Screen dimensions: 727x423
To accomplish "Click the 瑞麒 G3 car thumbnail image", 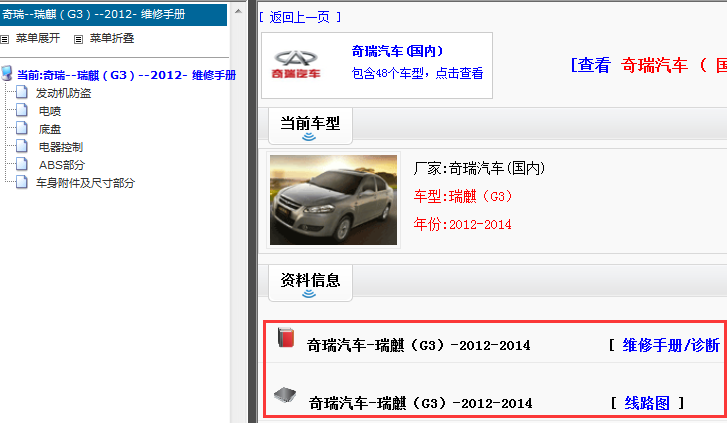I will 333,200.
